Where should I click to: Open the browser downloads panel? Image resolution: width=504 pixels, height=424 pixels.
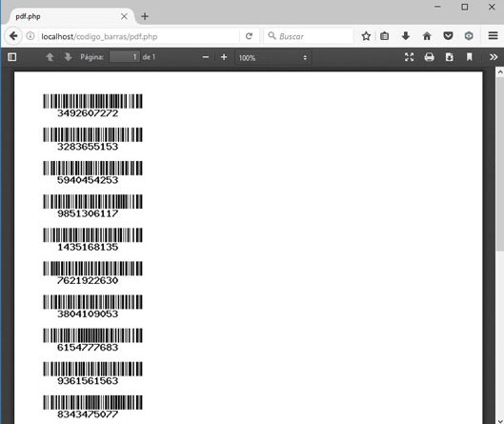406,36
